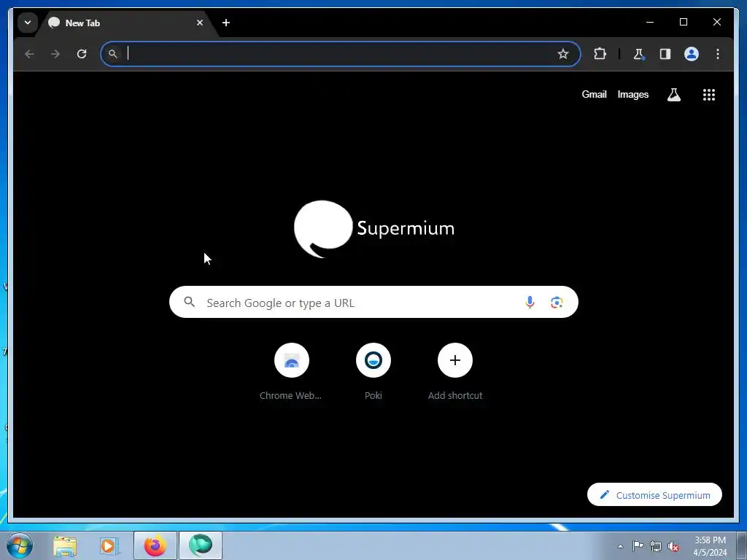Viewport: 747px width, 560px height.
Task: Start voice search with microphone icon
Action: pyautogui.click(x=530, y=302)
